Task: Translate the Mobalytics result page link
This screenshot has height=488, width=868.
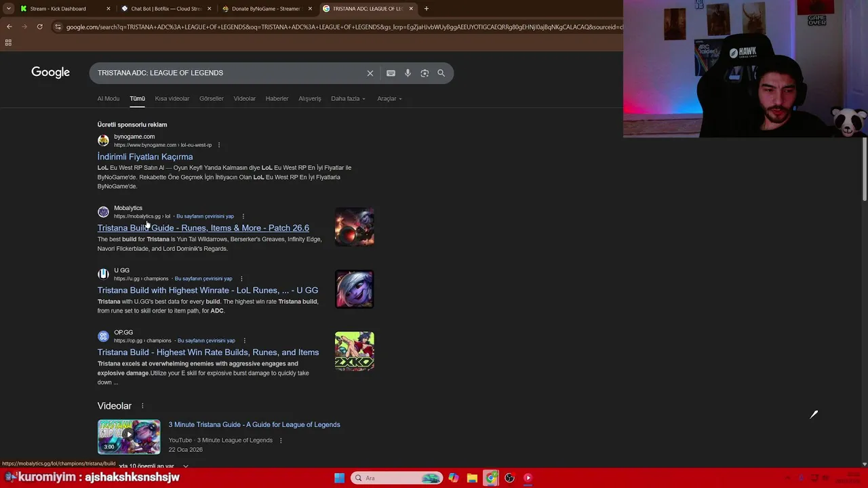Action: click(205, 216)
